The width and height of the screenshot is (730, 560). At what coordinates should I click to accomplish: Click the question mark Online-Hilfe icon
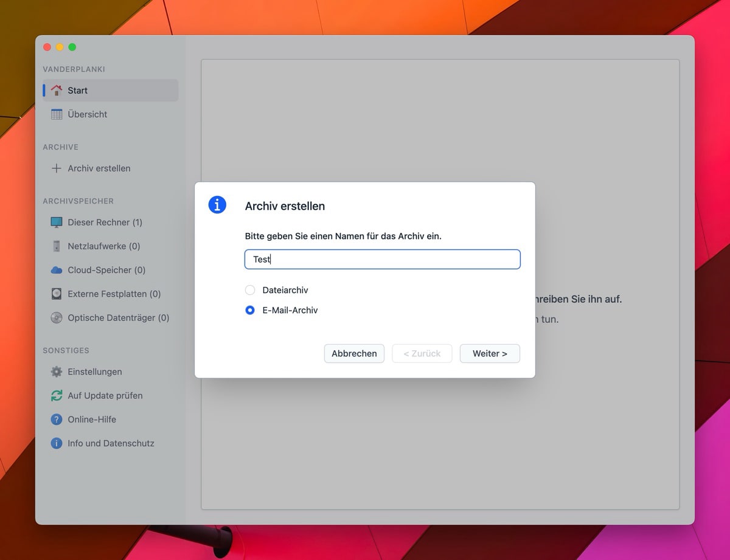(57, 420)
